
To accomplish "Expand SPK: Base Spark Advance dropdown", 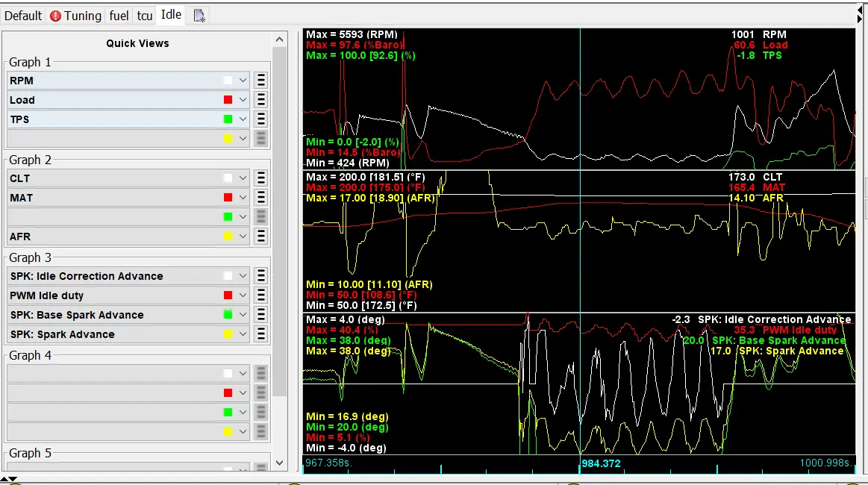I will coord(243,314).
